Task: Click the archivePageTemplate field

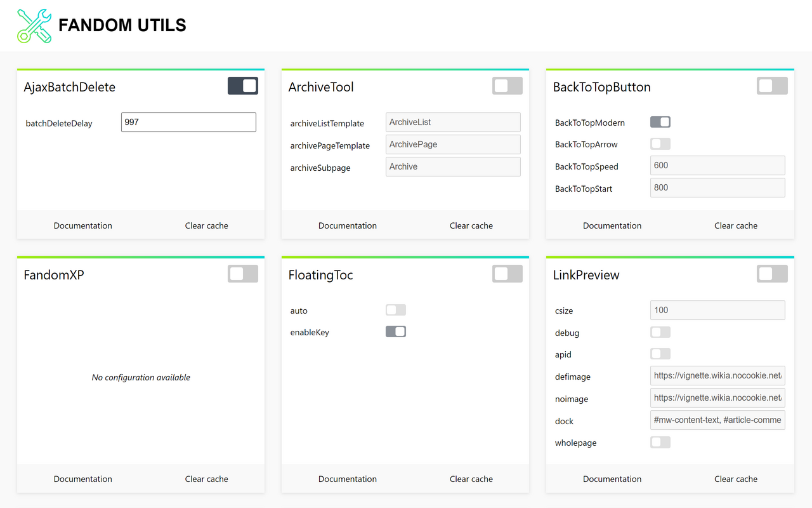Action: click(453, 144)
